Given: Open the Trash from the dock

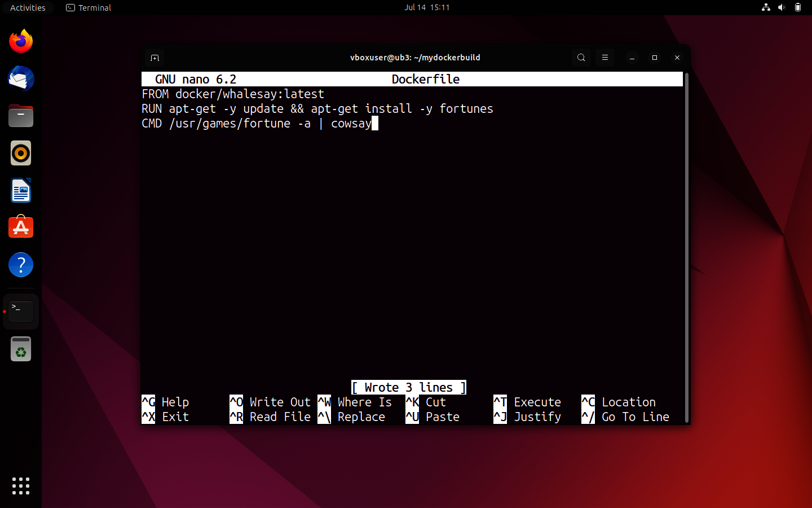Looking at the screenshot, I should (x=20, y=348).
